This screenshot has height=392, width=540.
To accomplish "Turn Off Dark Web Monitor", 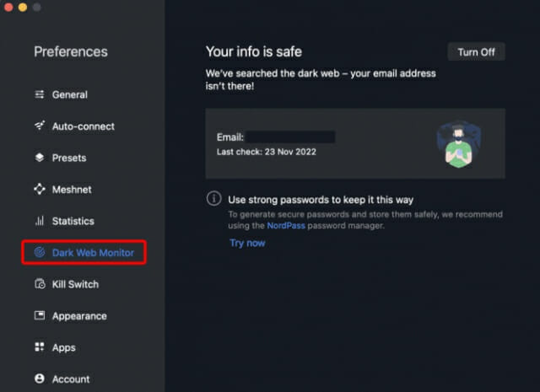I will (476, 52).
